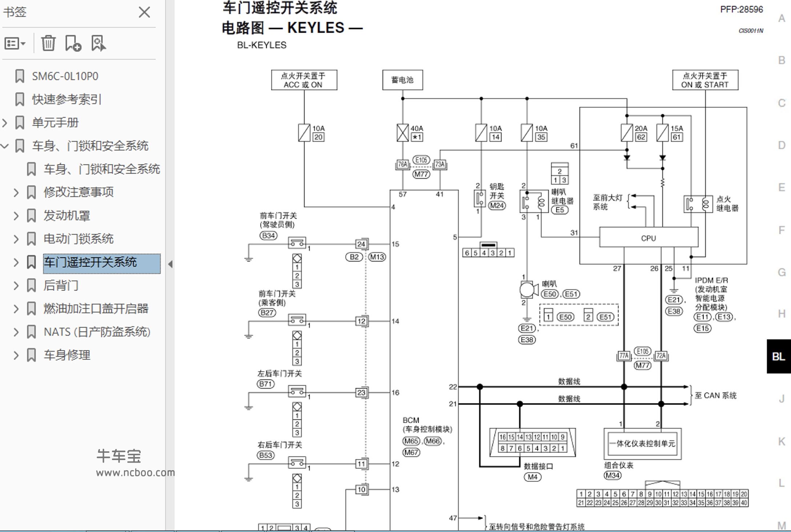791x532 pixels.
Task: Open the 后背门 bookmark
Action: 61,285
